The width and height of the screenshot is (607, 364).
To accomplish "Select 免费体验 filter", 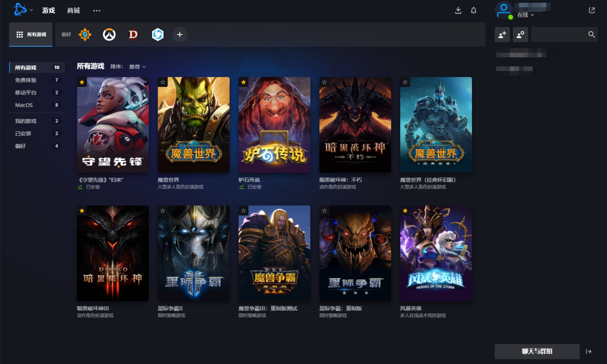I will coord(37,80).
